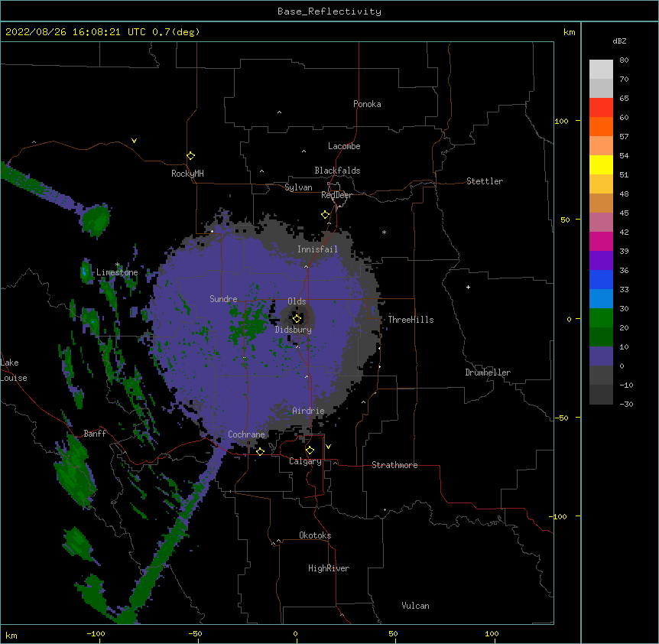Click the Sylvan label
The image size is (659, 644).
click(x=298, y=187)
